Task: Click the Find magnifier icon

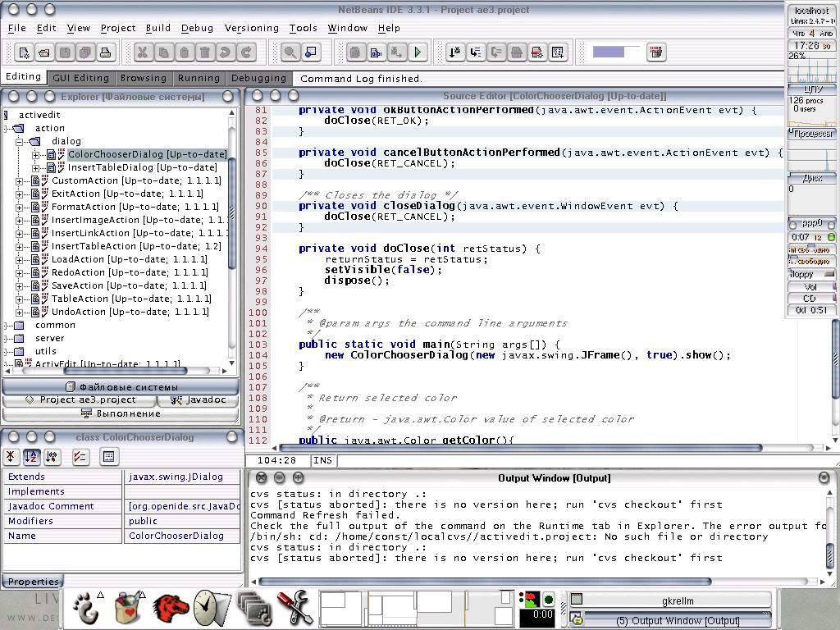Action: [290, 52]
